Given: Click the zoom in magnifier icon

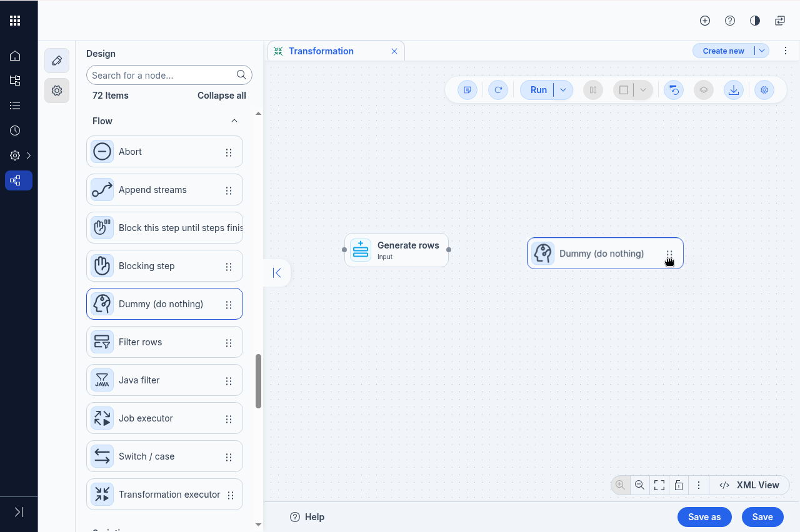Looking at the screenshot, I should click(620, 485).
